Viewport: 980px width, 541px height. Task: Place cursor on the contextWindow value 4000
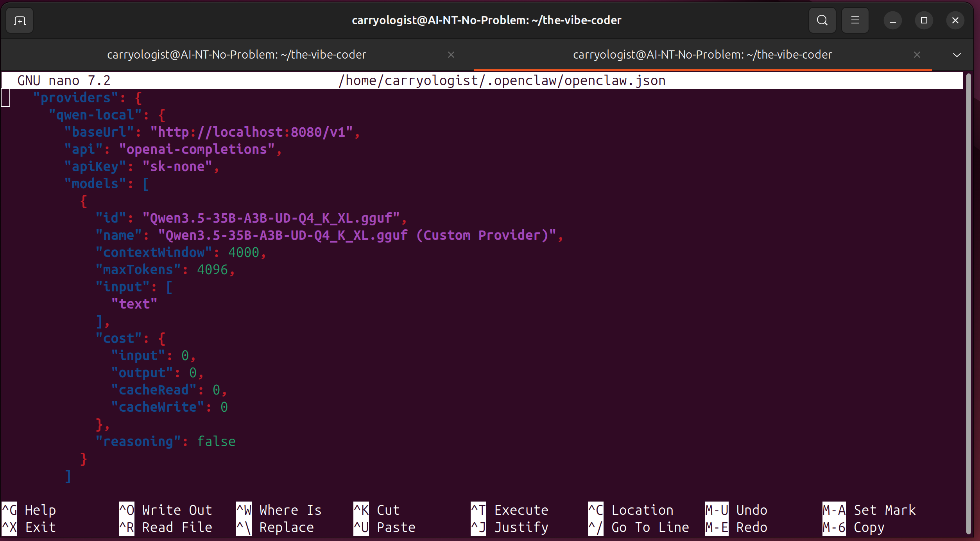tap(244, 252)
